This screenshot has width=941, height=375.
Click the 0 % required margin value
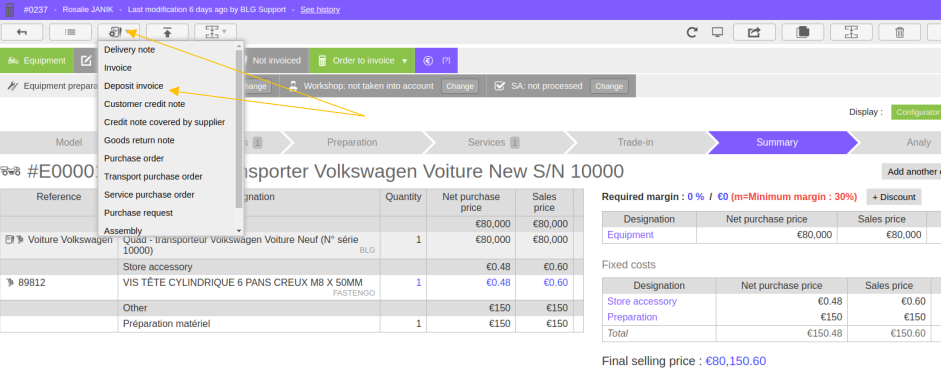coord(696,197)
